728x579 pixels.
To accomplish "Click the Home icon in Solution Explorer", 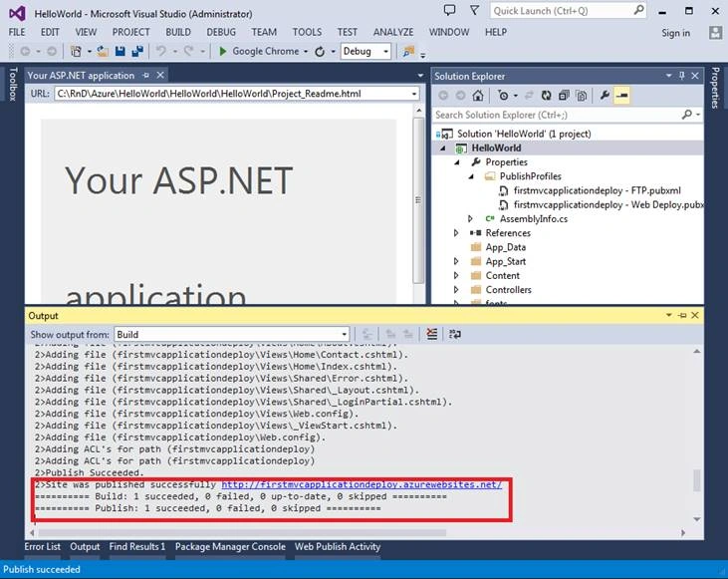I will pos(477,96).
